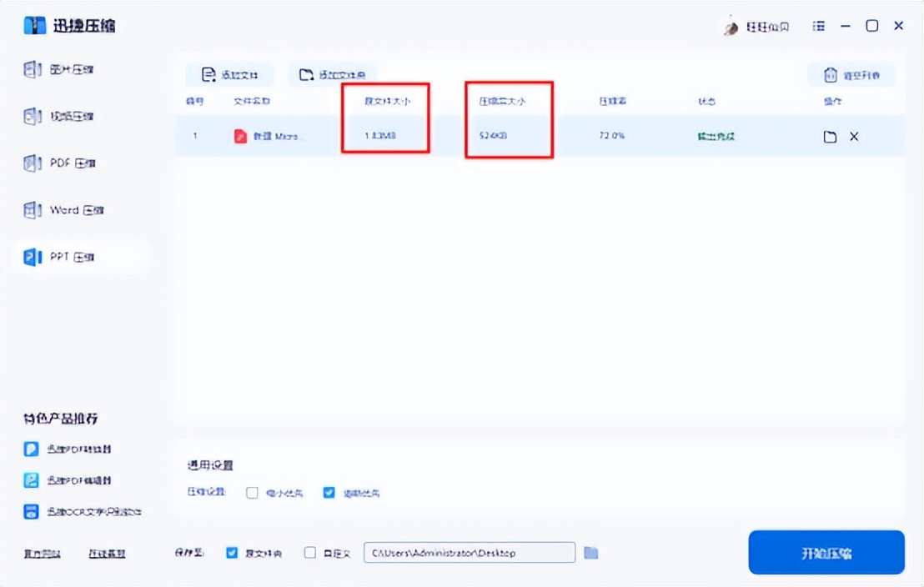Open the online customer service link
This screenshot has height=587, width=924.
tap(107, 554)
